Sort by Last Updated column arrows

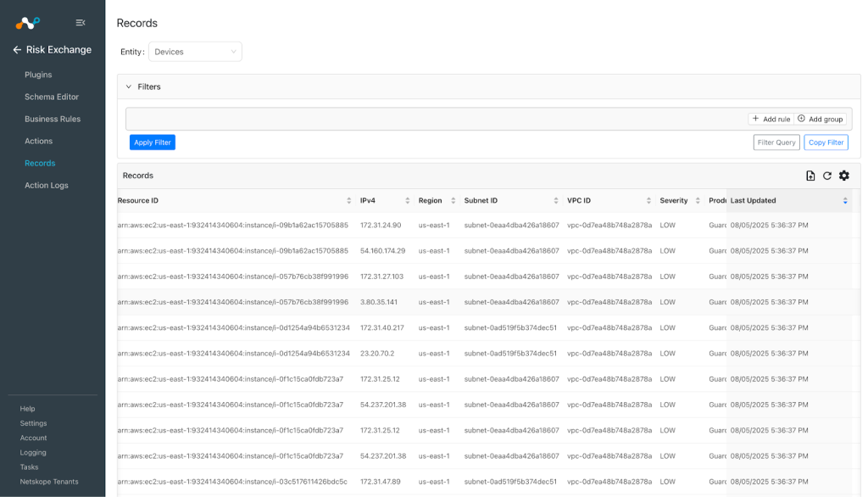click(845, 200)
